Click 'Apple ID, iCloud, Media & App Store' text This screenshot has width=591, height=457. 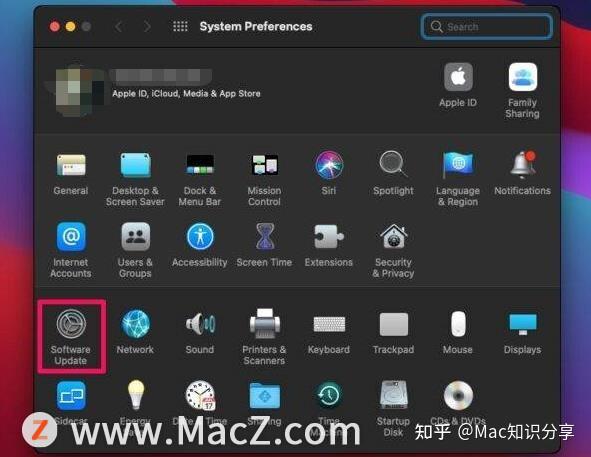point(187,94)
